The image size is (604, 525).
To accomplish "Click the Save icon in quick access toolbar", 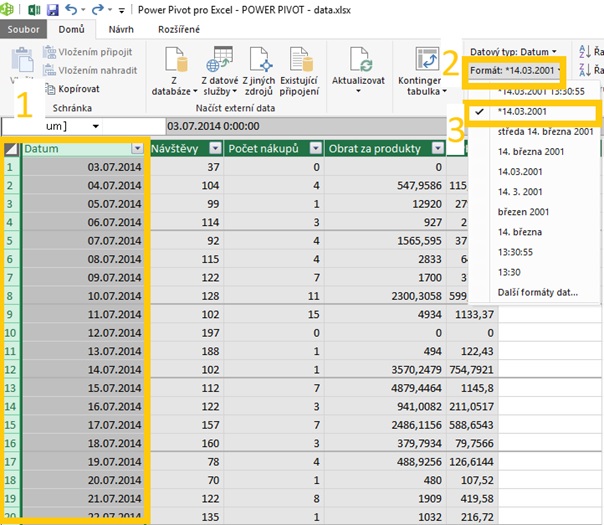I will [x=53, y=10].
